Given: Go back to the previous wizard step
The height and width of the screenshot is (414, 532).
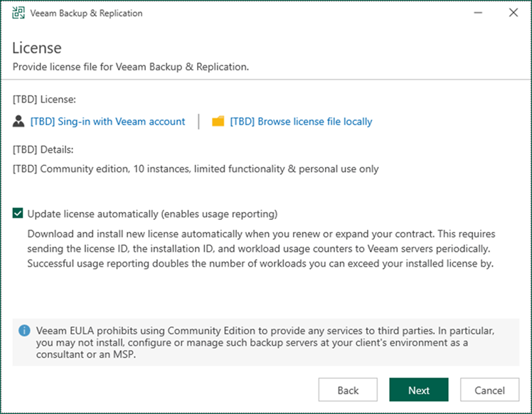Looking at the screenshot, I should pyautogui.click(x=348, y=390).
